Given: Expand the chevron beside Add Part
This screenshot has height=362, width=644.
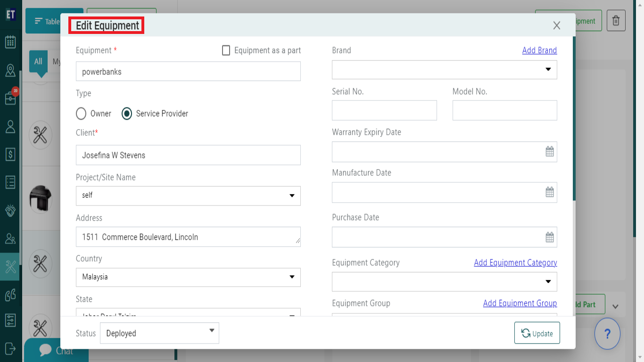Looking at the screenshot, I should click(x=615, y=306).
